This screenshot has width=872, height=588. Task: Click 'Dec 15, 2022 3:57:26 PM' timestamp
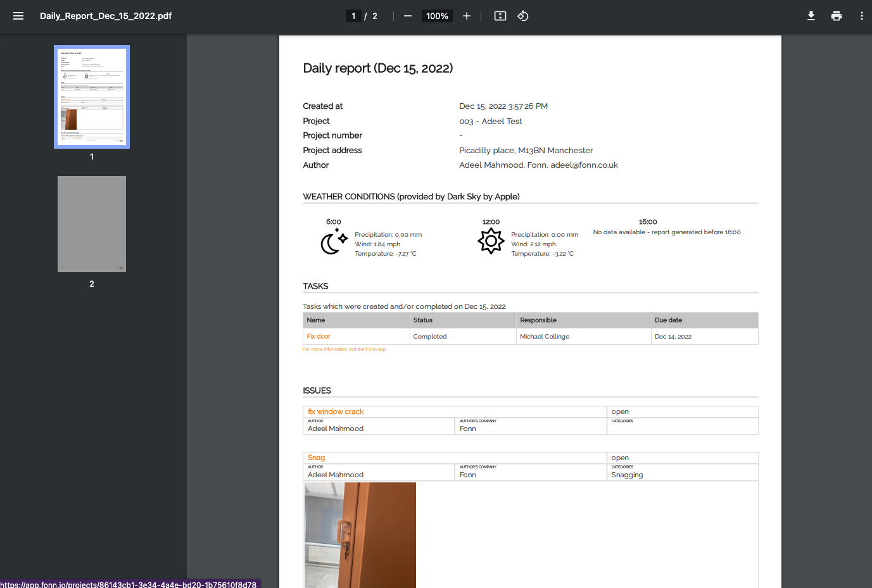coord(503,106)
